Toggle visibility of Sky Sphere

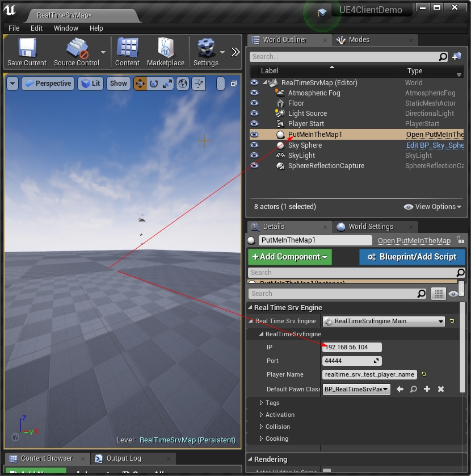coord(254,145)
